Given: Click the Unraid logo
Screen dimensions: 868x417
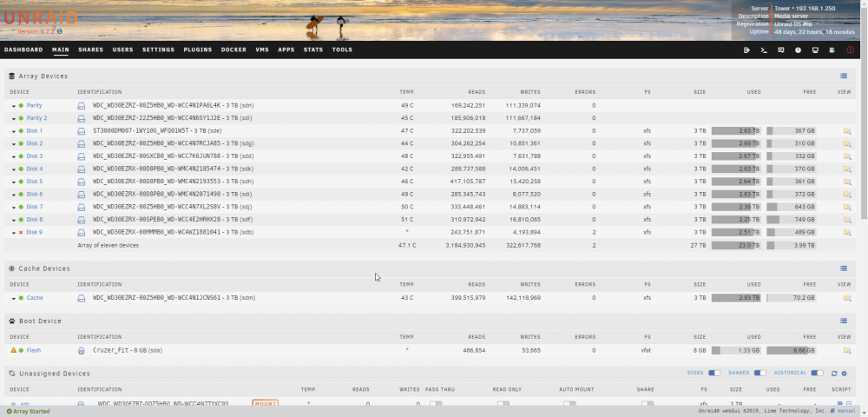Looking at the screenshot, I should [41, 18].
